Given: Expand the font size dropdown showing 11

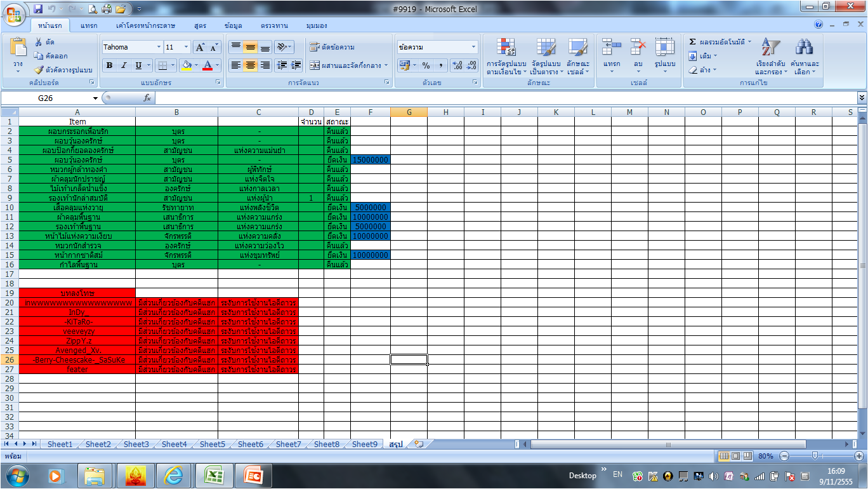Looking at the screenshot, I should [186, 47].
